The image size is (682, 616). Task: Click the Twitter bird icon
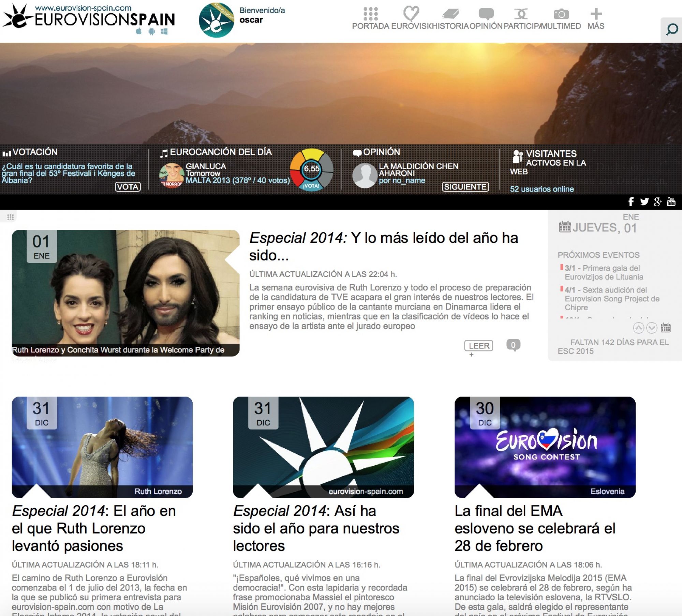pos(645,201)
